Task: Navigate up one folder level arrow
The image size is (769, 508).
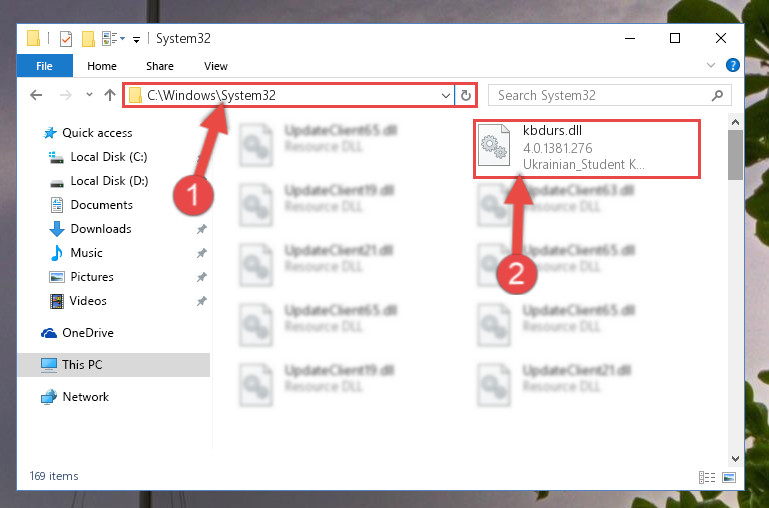Action: point(110,95)
